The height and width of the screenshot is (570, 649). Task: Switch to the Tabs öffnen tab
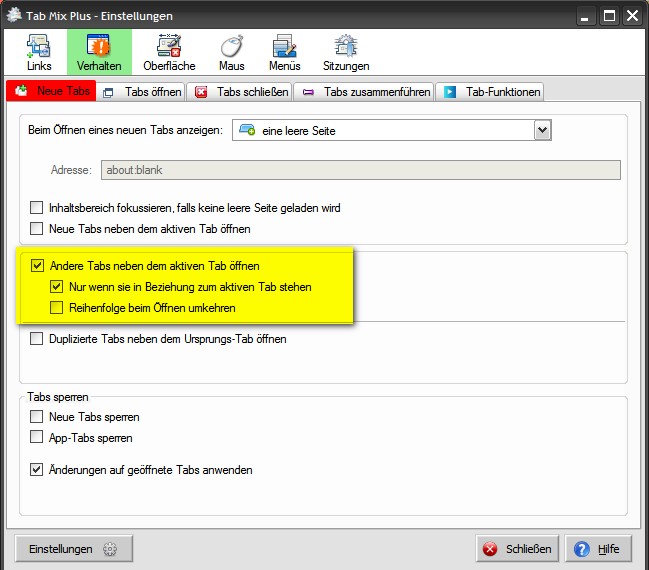click(x=142, y=91)
